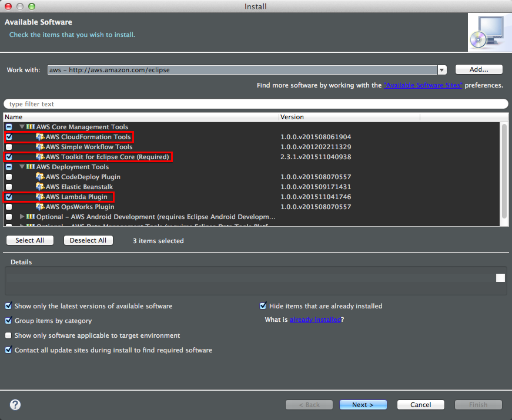Open Available Software Sites preferences link
512x420 pixels.
pos(423,85)
